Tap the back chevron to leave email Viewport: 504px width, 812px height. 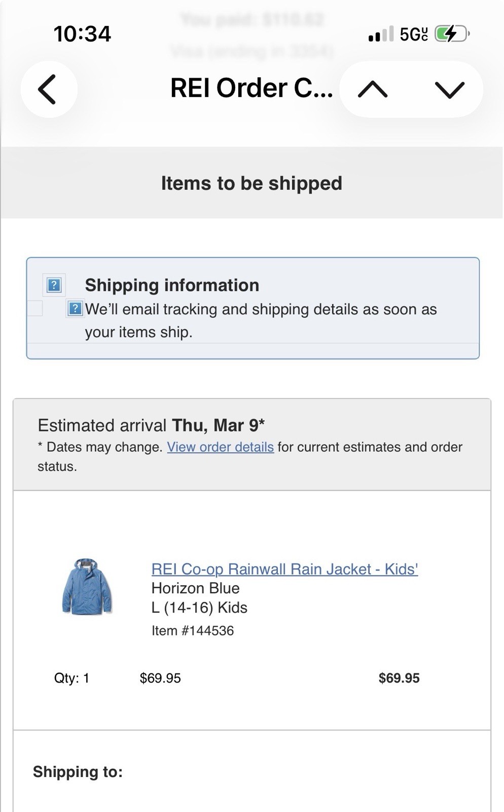pyautogui.click(x=48, y=89)
